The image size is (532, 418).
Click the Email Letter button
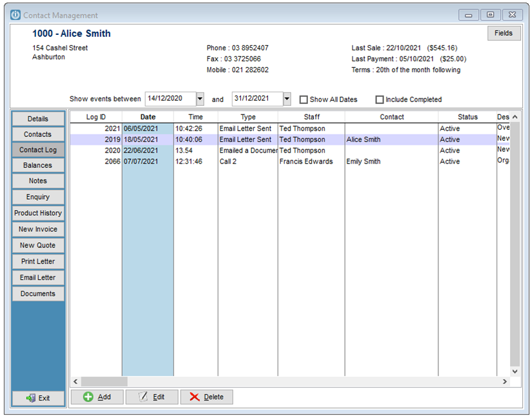click(37, 277)
